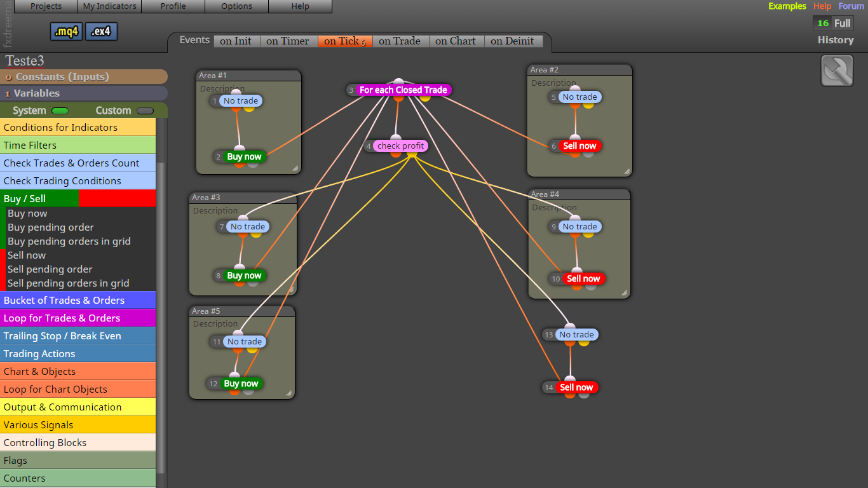This screenshot has width=868, height=488.
Task: Select block 13 'No trade' outside areas
Action: pyautogui.click(x=576, y=335)
